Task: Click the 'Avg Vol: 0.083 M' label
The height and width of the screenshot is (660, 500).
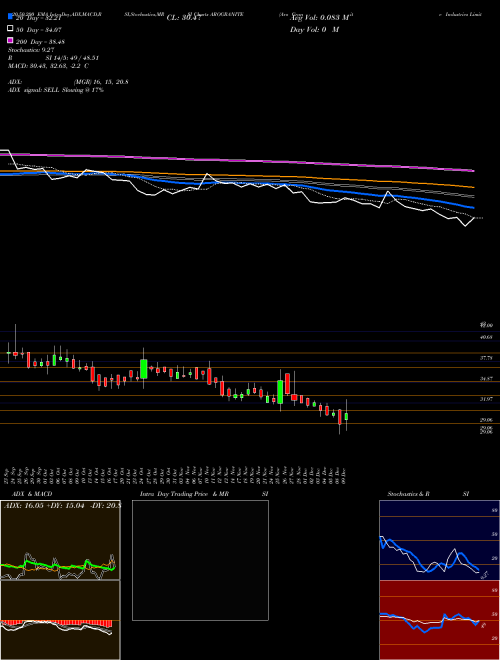Action: [321, 17]
